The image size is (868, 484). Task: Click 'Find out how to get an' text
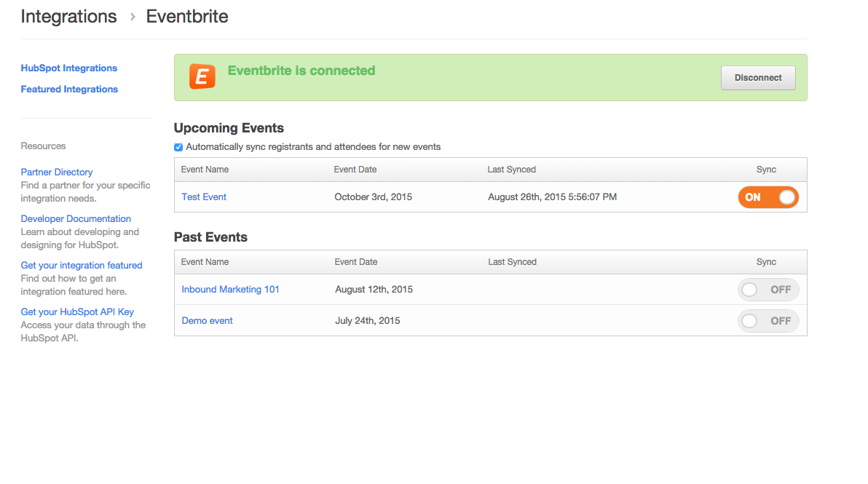[68, 278]
